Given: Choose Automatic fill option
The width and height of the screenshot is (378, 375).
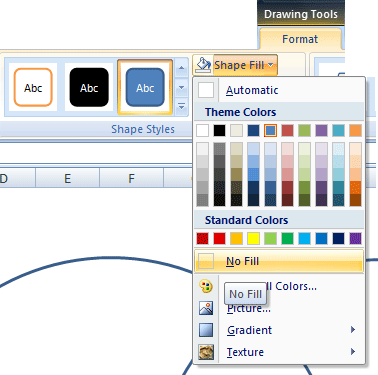Looking at the screenshot, I should (x=279, y=90).
